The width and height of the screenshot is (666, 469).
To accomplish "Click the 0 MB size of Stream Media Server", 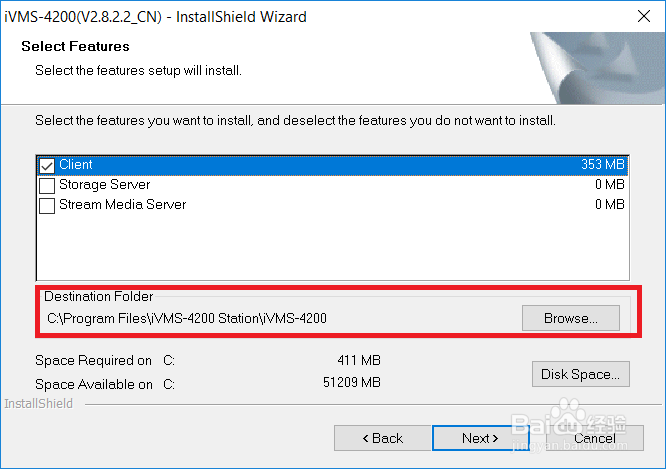I will click(x=610, y=204).
